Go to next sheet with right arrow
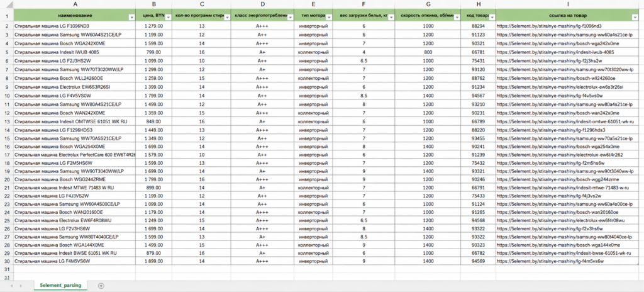 click(x=21, y=286)
